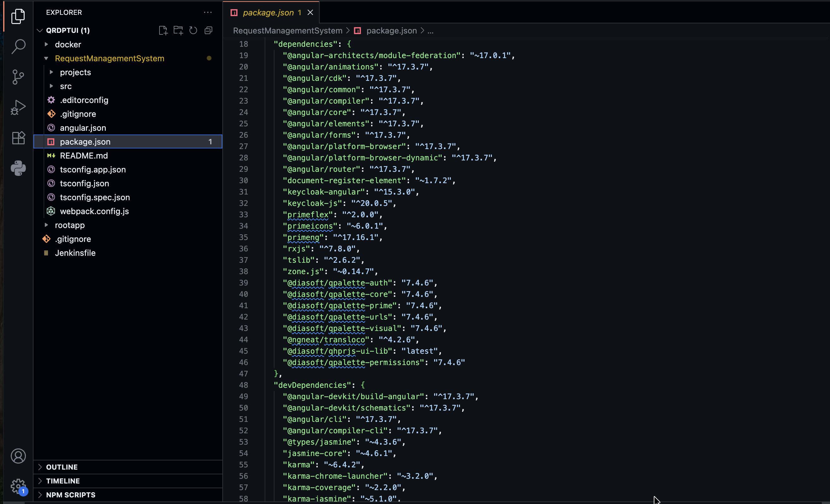The height and width of the screenshot is (504, 830).
Task: Open the Search view in activity bar
Action: click(18, 46)
